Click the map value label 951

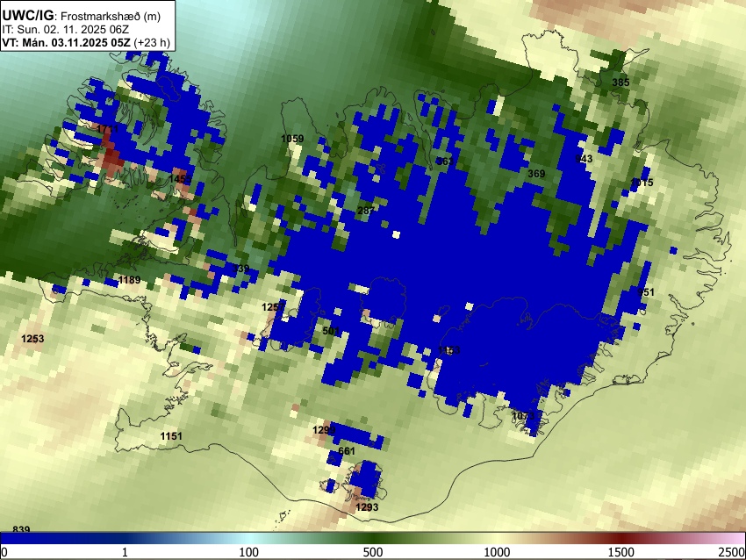[x=646, y=292]
